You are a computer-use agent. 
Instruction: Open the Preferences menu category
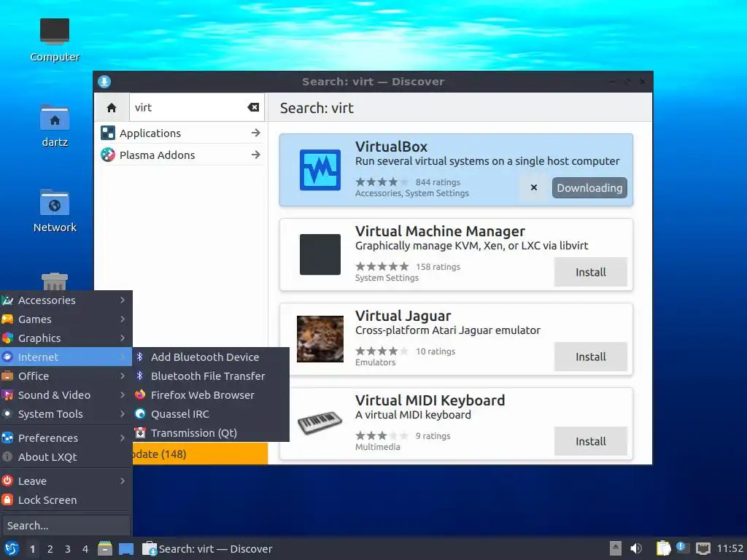click(x=66, y=437)
